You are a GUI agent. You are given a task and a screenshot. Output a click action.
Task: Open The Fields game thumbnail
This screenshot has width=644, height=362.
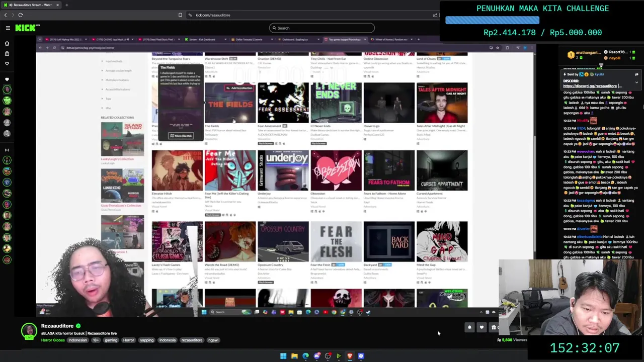230,103
